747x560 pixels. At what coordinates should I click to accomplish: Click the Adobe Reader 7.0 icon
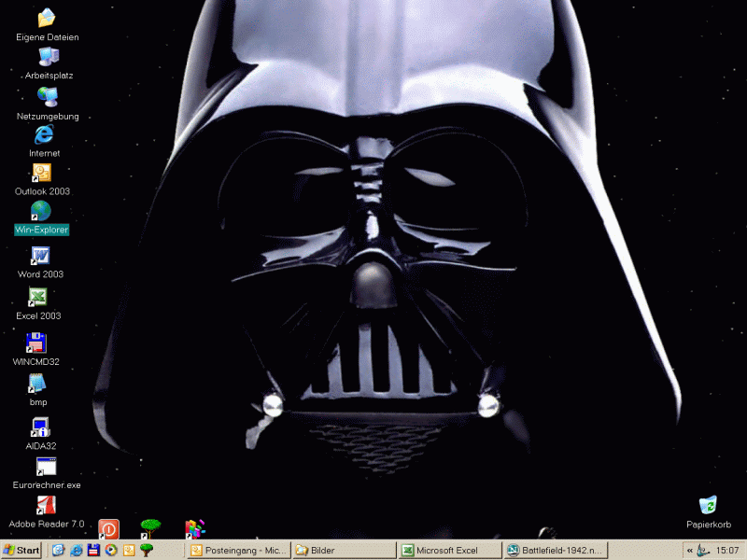(46, 507)
